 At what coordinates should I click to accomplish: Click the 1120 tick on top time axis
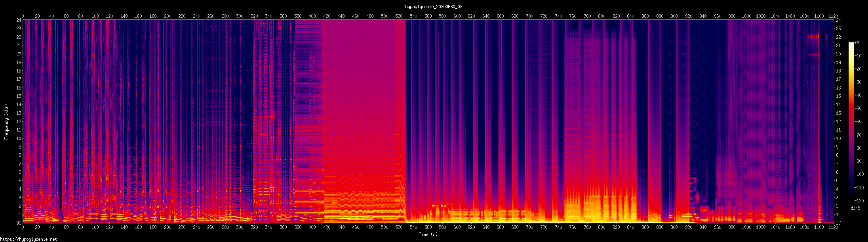click(x=833, y=16)
